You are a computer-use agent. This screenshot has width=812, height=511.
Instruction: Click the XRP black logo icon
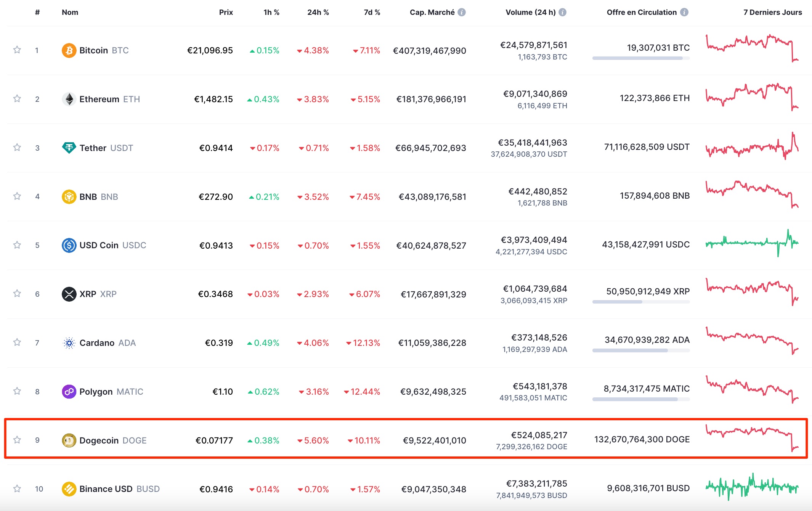(69, 294)
